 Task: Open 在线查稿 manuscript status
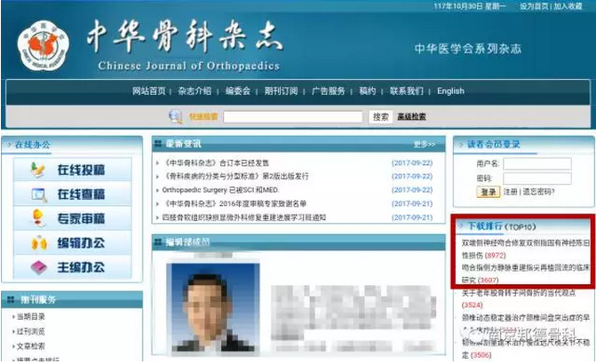click(72, 194)
